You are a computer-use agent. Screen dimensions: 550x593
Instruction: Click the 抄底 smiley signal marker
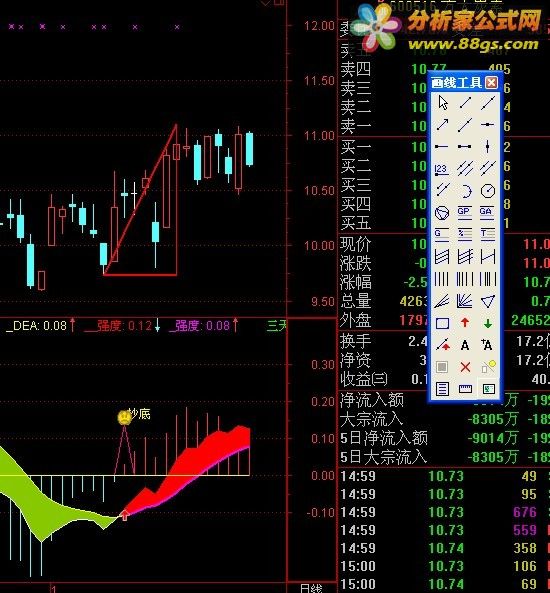point(124,418)
